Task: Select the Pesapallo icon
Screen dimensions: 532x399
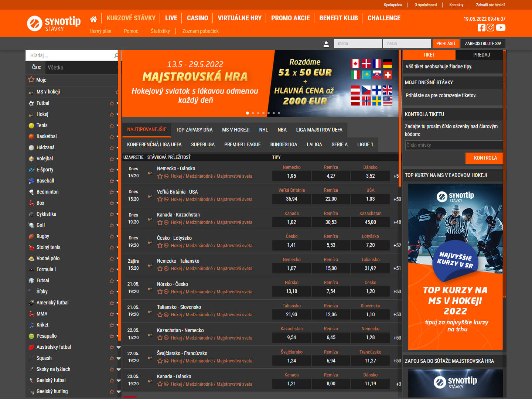Action: coord(31,336)
